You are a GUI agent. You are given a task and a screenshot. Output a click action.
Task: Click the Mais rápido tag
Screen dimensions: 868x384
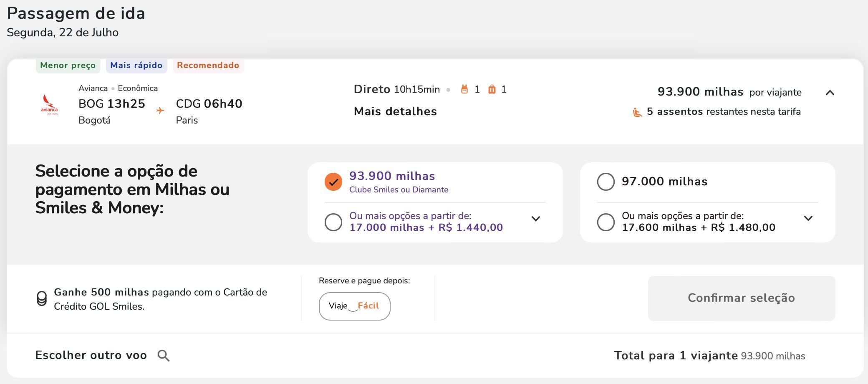point(136,66)
